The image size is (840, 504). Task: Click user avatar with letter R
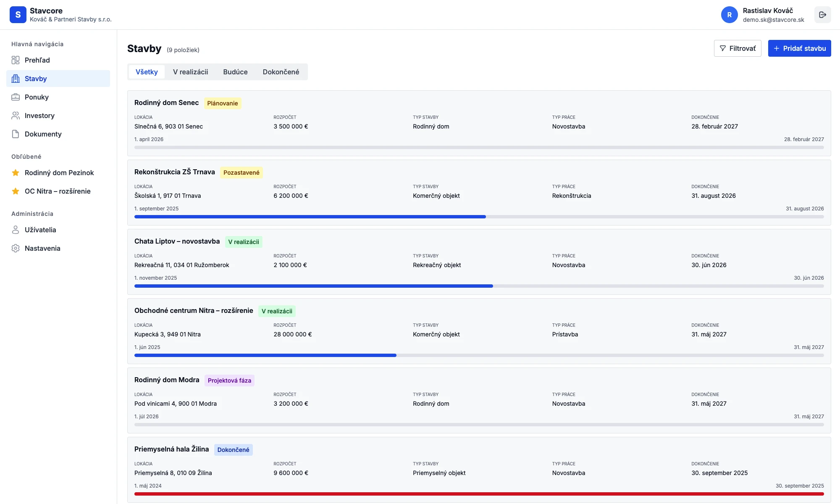(x=729, y=15)
